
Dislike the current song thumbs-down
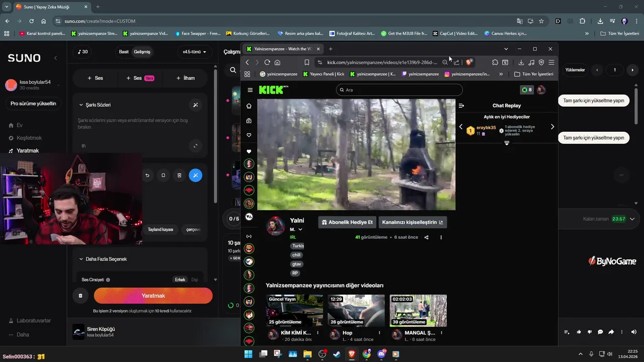click(x=590, y=332)
